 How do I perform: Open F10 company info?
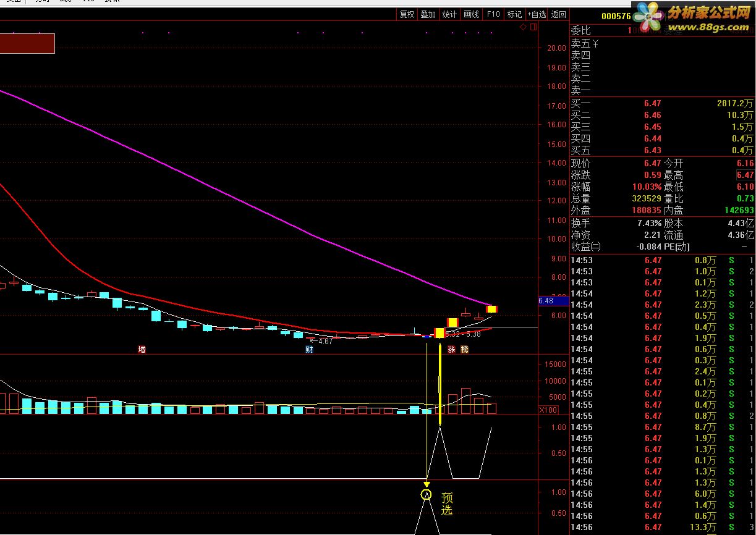pos(493,14)
